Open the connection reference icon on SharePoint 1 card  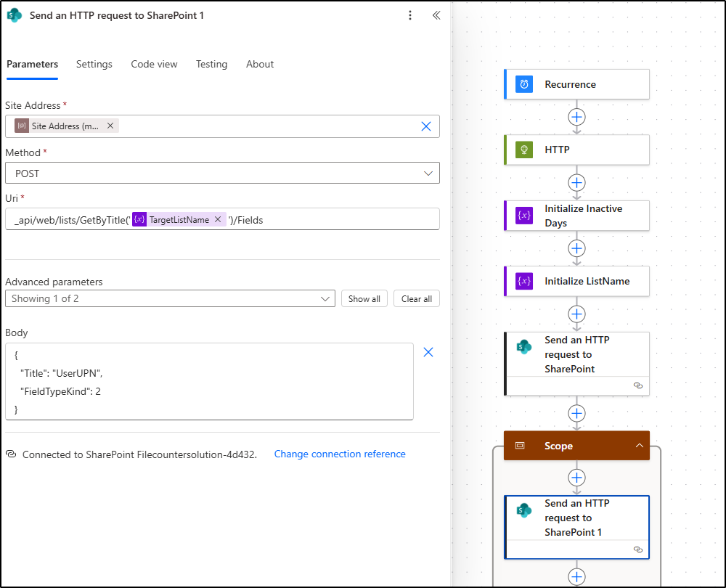pyautogui.click(x=638, y=550)
